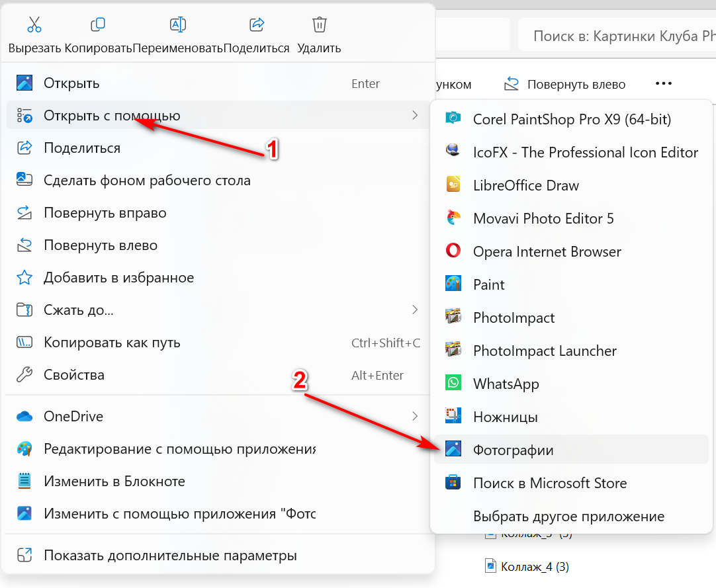Screen dimensions: 716x588
Task: Select Выбрать другое приложение
Action: pyautogui.click(x=571, y=517)
